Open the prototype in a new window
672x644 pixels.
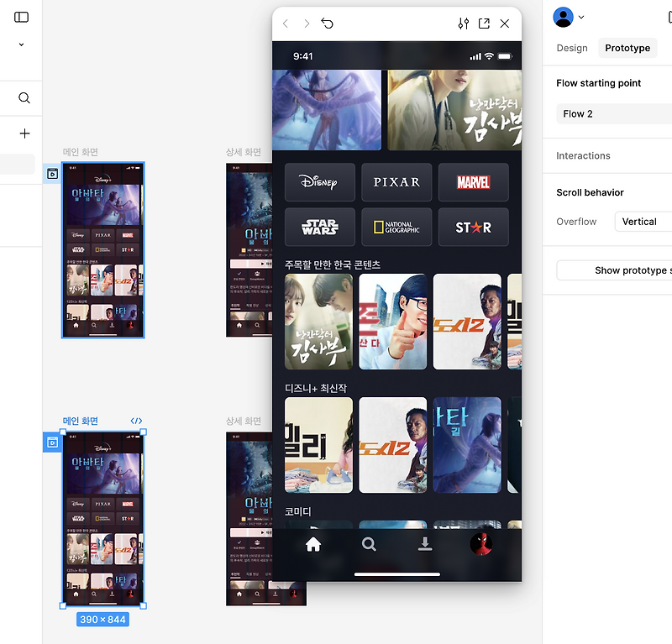[484, 24]
